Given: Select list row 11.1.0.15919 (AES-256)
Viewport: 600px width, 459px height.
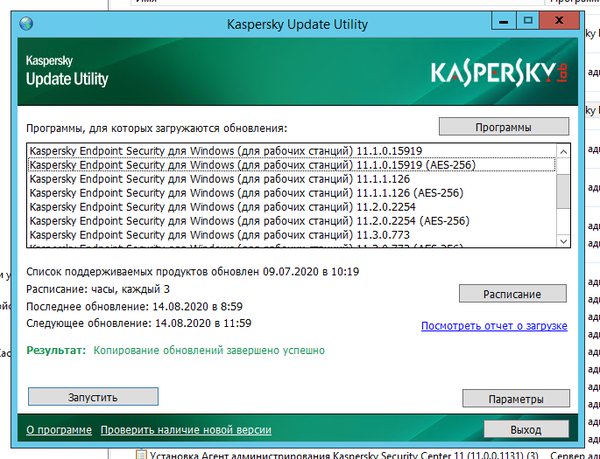Looking at the screenshot, I should (292, 165).
